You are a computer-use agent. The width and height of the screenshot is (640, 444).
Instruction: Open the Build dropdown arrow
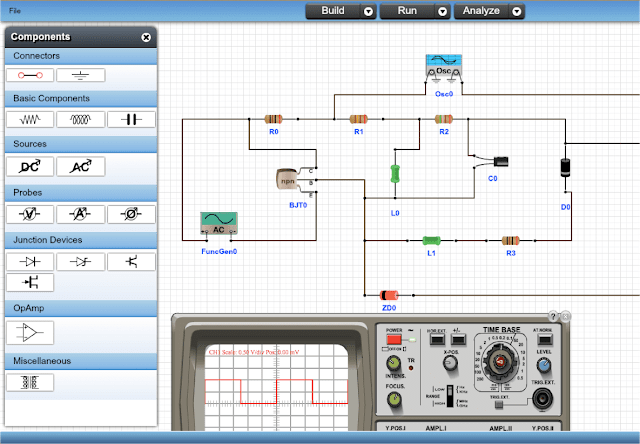click(x=369, y=11)
